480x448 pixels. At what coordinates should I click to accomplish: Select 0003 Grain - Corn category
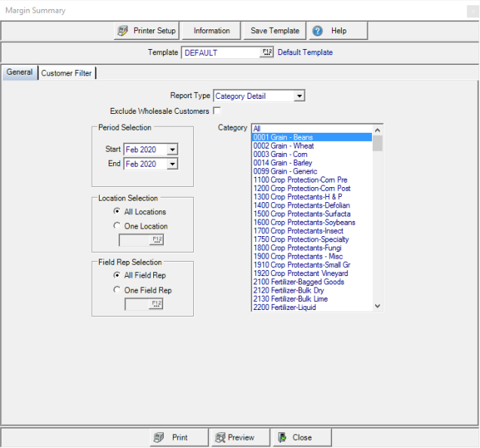click(312, 154)
